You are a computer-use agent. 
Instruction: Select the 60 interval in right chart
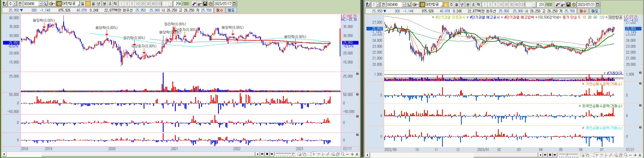pos(517,4)
